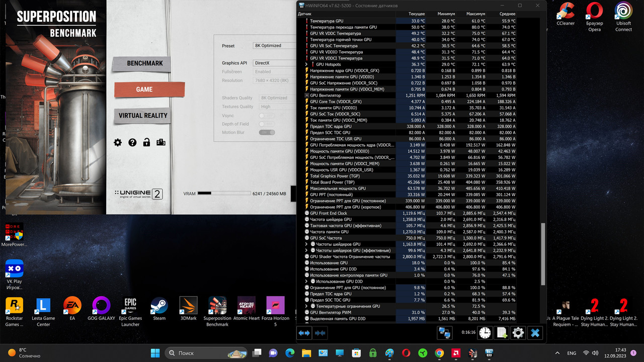Image resolution: width=644 pixels, height=362 pixels.
Task: Open the GOG GALAXY desktop shortcut
Action: coord(101,309)
